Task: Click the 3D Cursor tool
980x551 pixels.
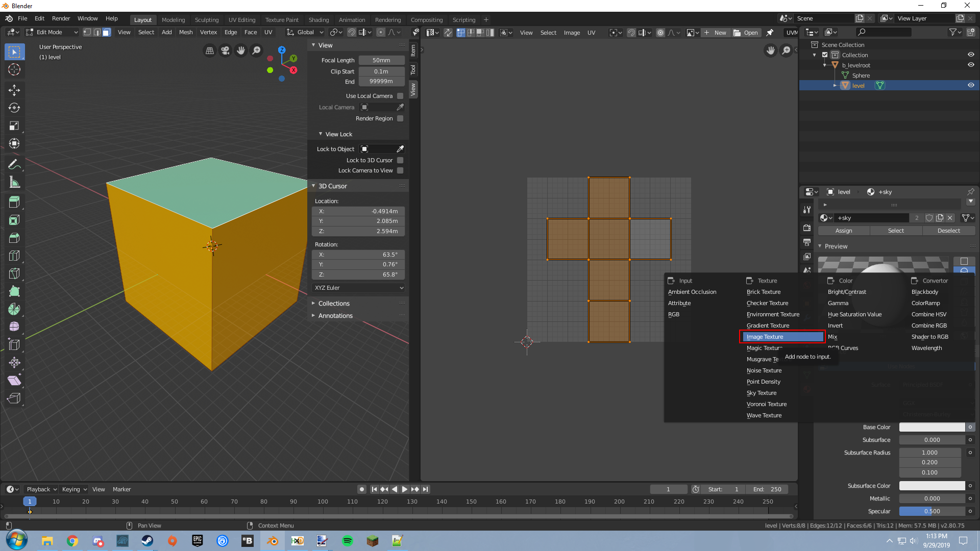Action: point(14,69)
